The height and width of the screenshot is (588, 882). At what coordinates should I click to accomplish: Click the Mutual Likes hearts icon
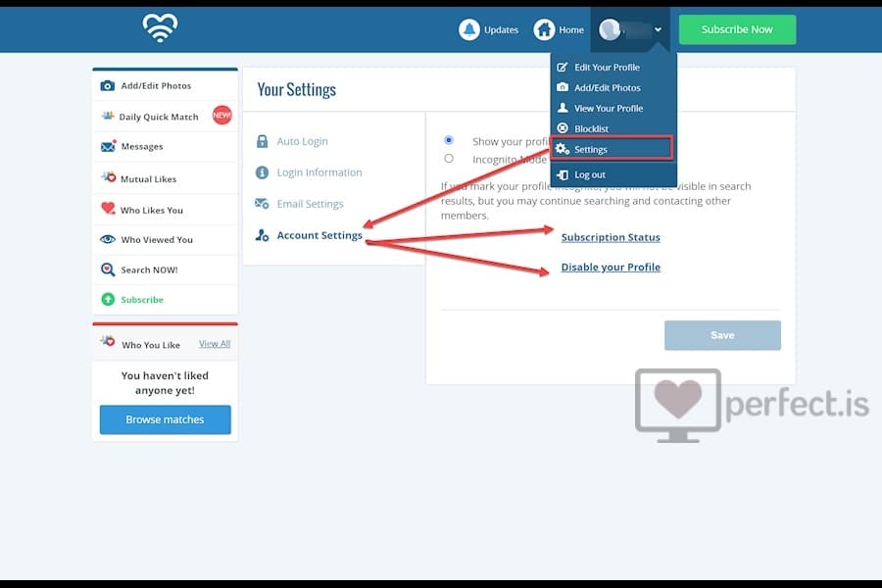point(108,176)
